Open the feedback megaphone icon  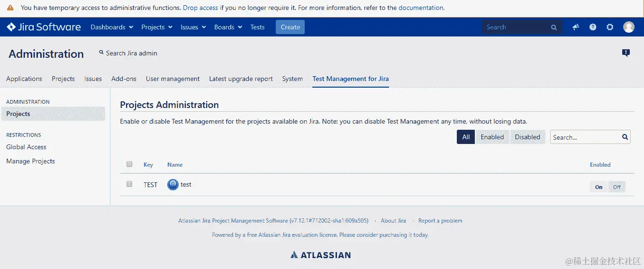576,27
